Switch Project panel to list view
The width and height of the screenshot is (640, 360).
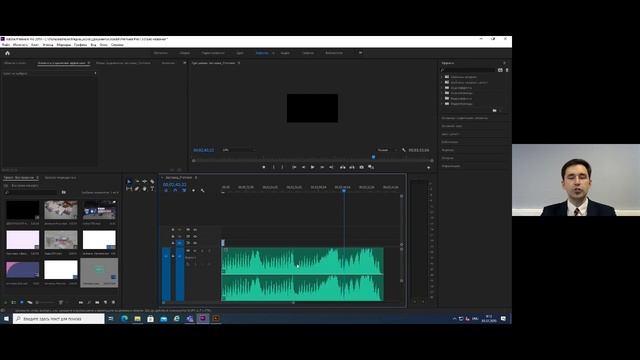pos(13,302)
